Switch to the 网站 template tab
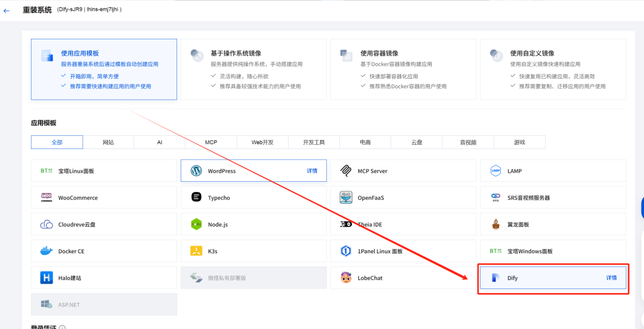Screen dimensions: 644x329 tap(109, 142)
